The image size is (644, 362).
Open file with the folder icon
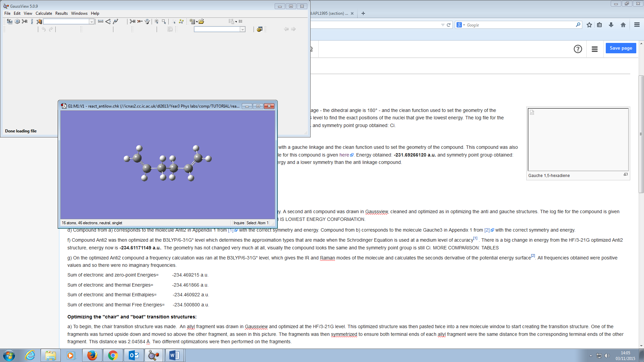tap(201, 21)
